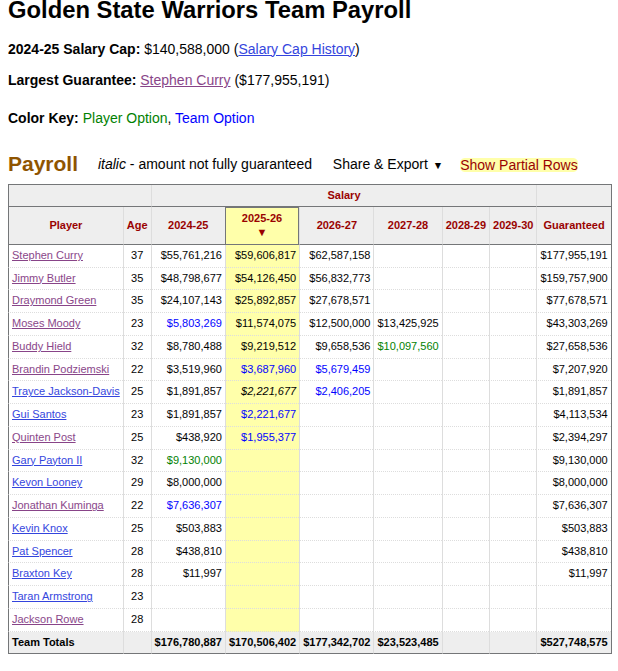This screenshot has width=618, height=671.
Task: Click Kuminga's 2024-25 salary $7,636,307
Action: point(194,505)
